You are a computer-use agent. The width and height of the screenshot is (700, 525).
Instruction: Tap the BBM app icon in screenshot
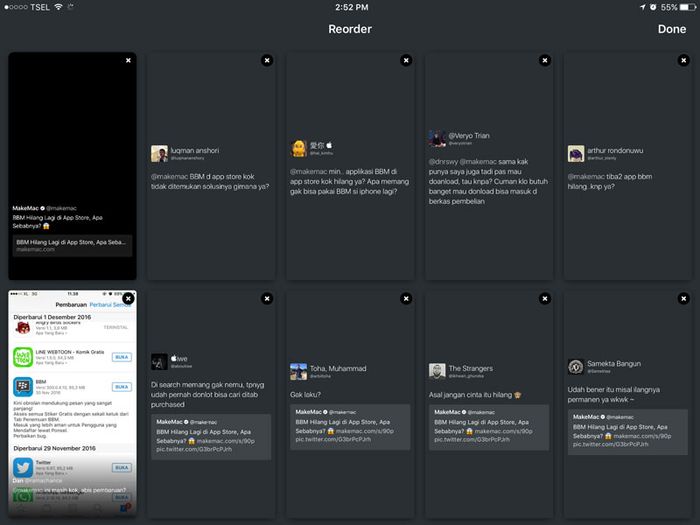[23, 387]
